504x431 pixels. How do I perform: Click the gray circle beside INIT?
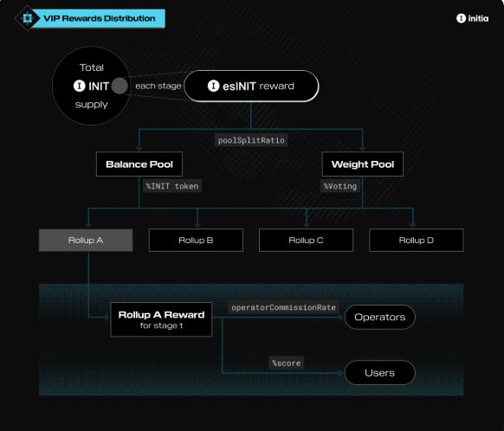click(120, 86)
